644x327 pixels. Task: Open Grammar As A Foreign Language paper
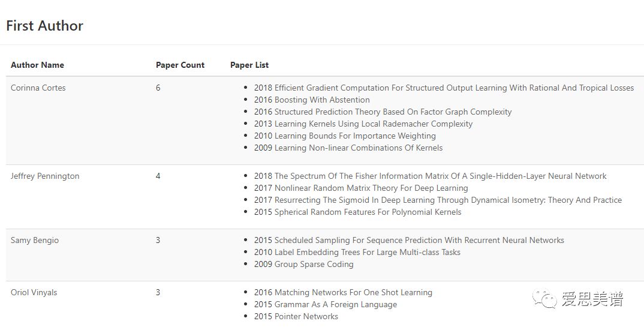click(326, 304)
